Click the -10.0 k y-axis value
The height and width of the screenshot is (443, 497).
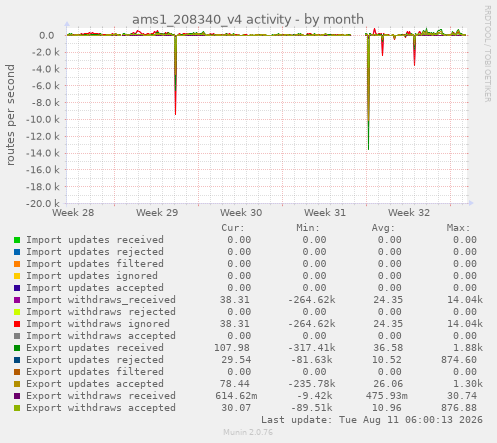(x=43, y=119)
